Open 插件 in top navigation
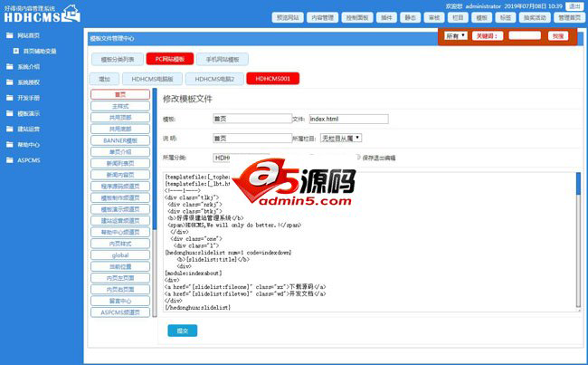Screen dimensions: 588x365 click(386, 17)
